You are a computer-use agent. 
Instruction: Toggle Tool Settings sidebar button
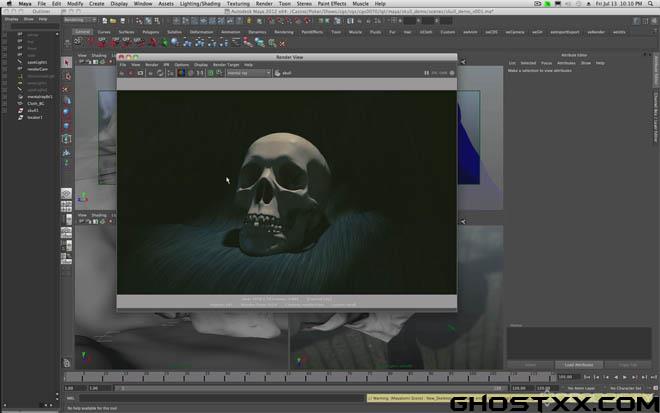tap(645, 21)
